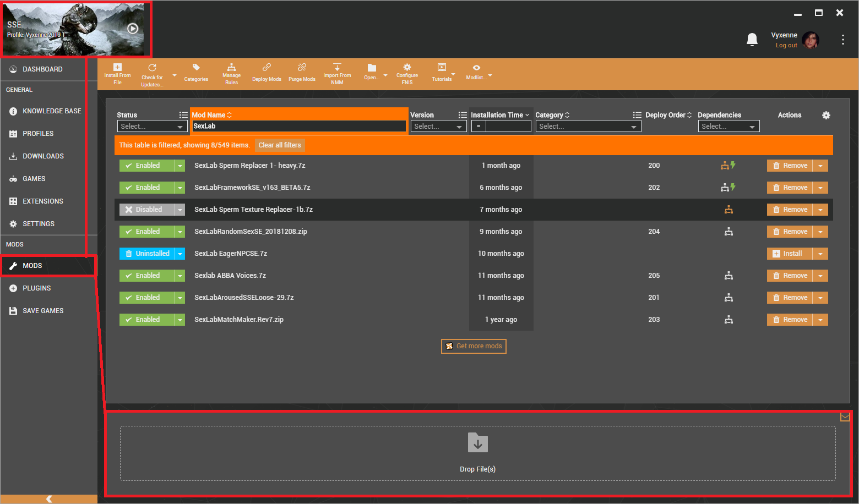Toggle Enabled status of Sexlab ABBA Voices
This screenshot has width=859, height=504.
pos(147,275)
